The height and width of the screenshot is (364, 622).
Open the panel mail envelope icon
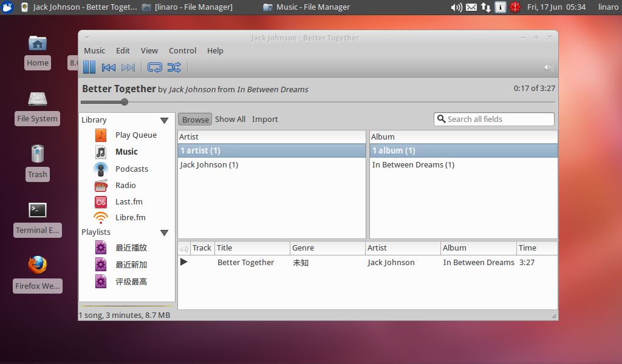click(x=471, y=7)
